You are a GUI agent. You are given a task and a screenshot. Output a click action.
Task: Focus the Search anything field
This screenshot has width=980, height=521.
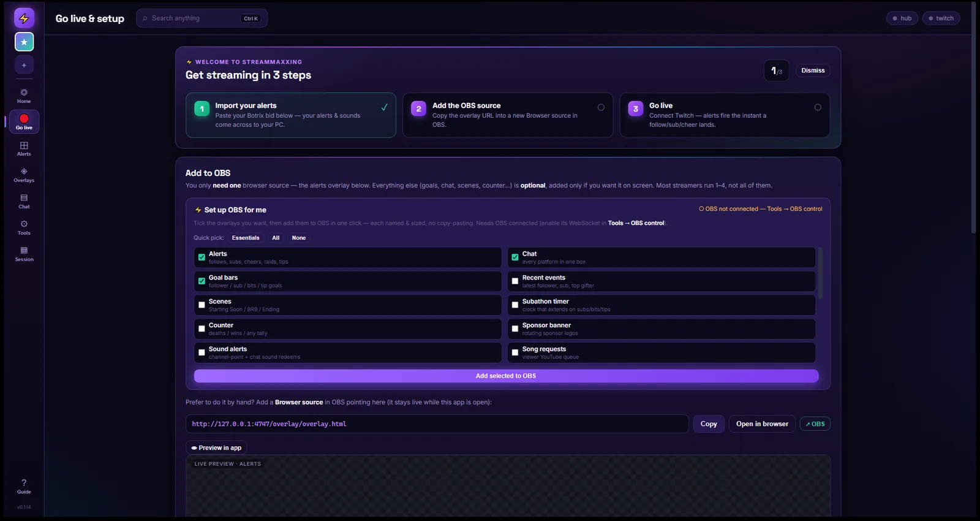click(202, 18)
